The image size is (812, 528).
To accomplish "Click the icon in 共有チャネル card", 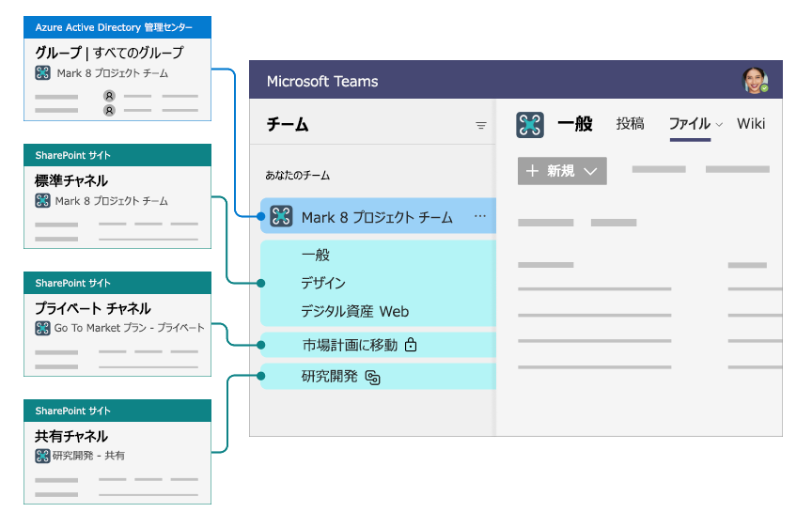I will [x=42, y=456].
